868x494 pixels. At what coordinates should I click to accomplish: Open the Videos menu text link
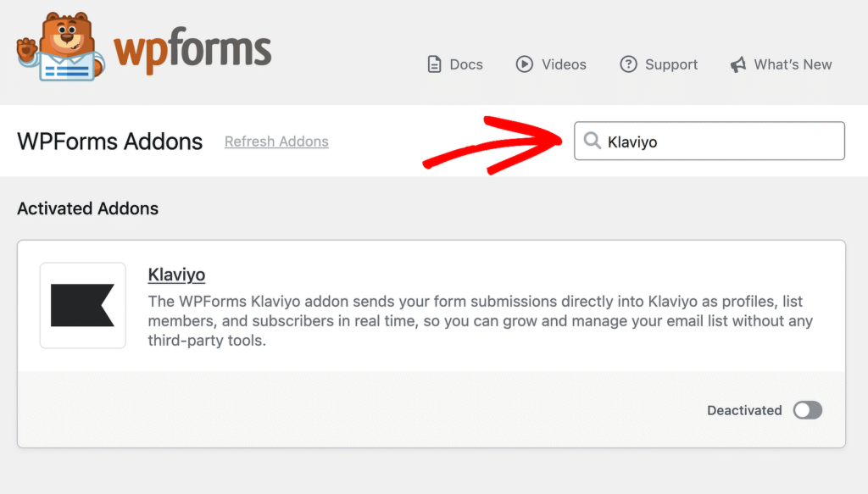point(564,64)
